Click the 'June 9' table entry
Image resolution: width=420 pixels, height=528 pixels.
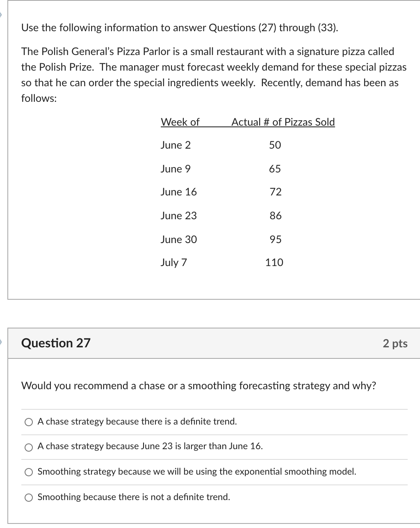click(x=176, y=168)
